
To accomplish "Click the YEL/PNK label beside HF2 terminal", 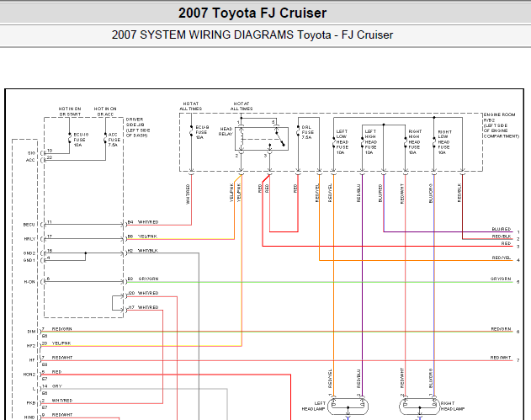I will coord(61,343).
